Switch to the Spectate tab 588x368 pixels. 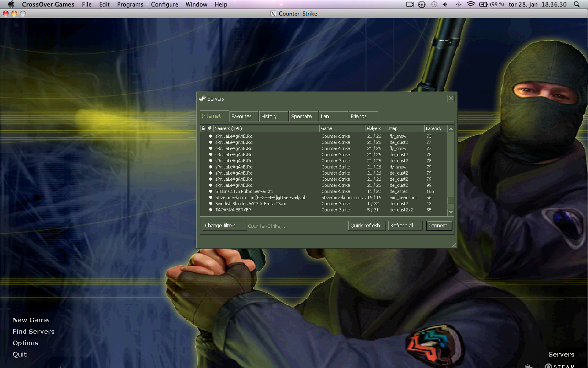point(303,117)
